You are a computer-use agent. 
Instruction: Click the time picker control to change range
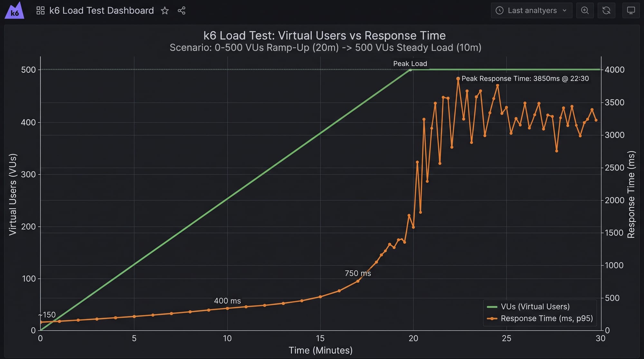point(531,10)
